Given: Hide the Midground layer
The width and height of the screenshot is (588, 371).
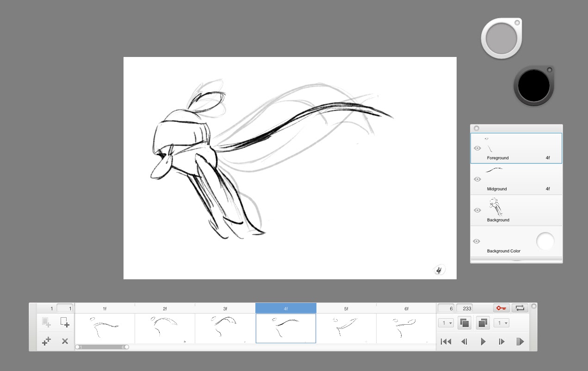Looking at the screenshot, I should (x=477, y=179).
